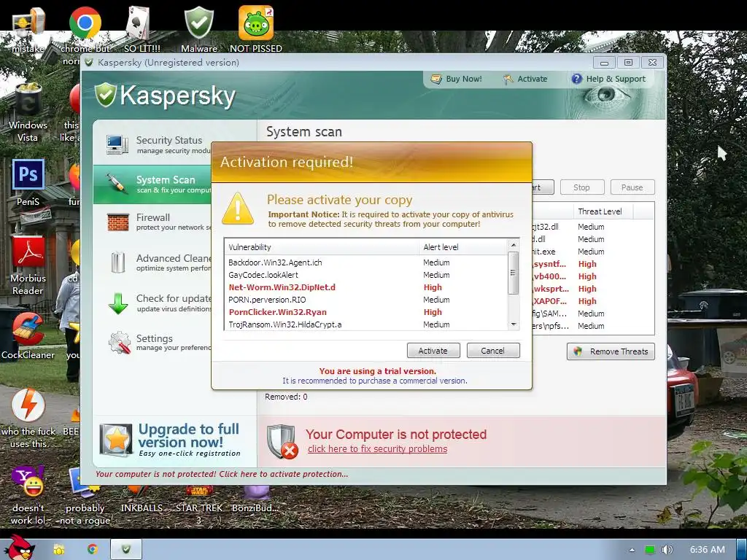The width and height of the screenshot is (747, 560).
Task: Open the 'mistake' desktop icon
Action: [28, 23]
